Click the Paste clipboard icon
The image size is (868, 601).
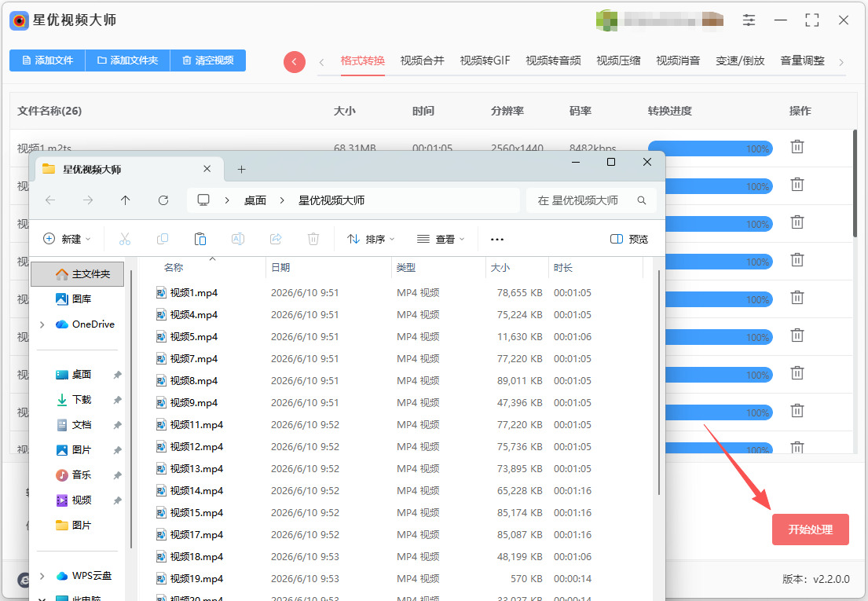pyautogui.click(x=200, y=239)
